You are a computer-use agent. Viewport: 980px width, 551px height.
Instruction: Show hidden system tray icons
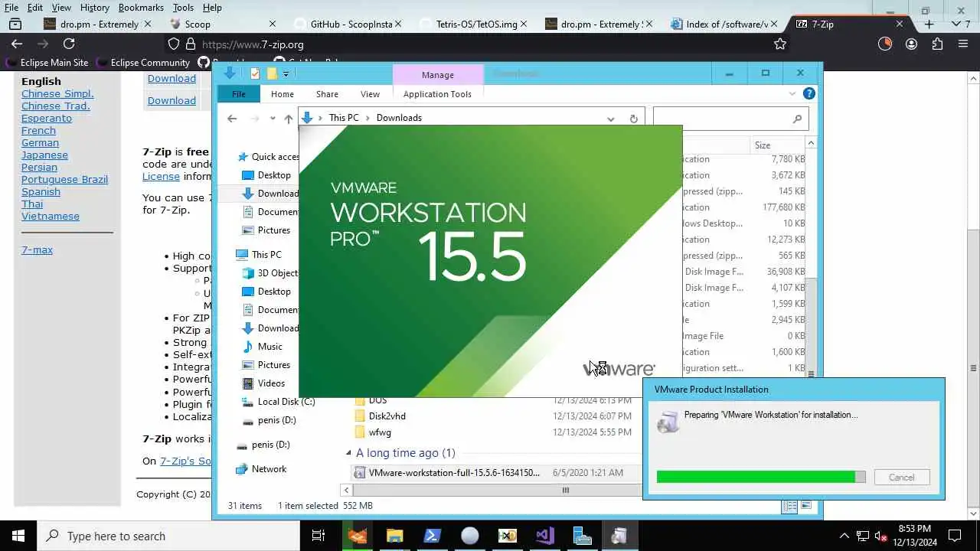(844, 536)
